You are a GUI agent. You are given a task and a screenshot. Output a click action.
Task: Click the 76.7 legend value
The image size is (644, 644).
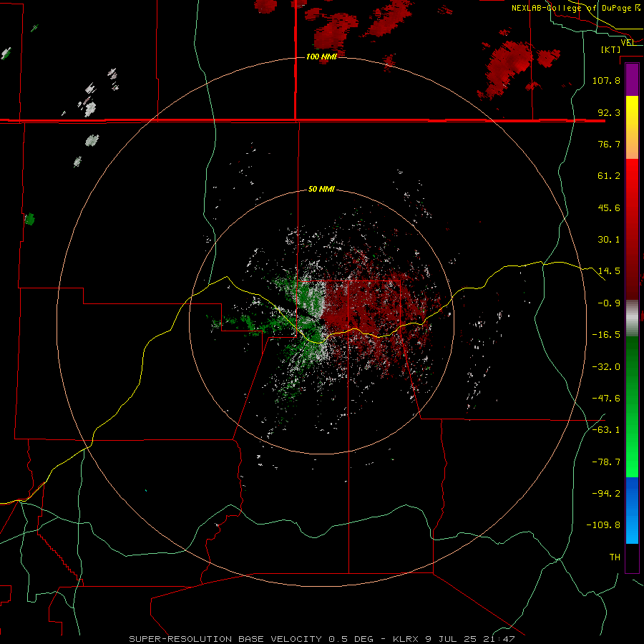(609, 144)
